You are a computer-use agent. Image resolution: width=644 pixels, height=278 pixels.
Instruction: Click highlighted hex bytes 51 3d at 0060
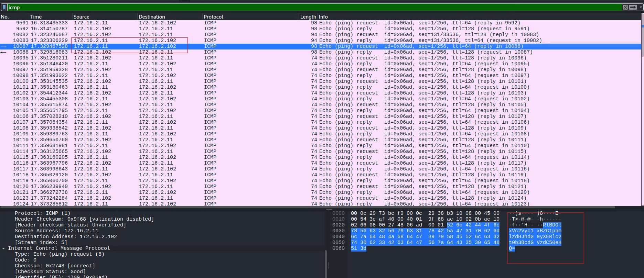point(358,248)
